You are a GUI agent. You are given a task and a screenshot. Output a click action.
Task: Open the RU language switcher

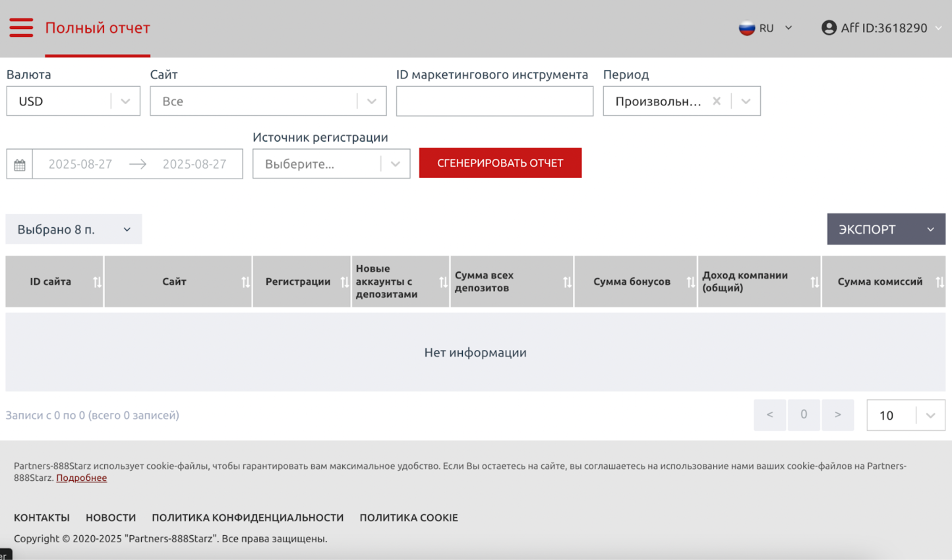tap(765, 28)
